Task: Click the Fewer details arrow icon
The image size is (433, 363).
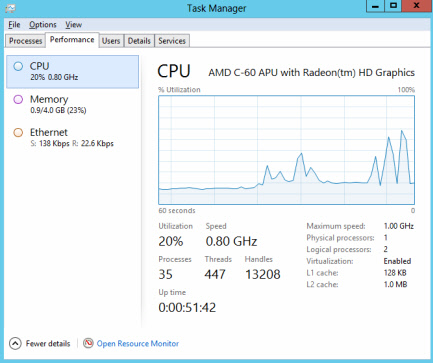Action: click(x=15, y=343)
